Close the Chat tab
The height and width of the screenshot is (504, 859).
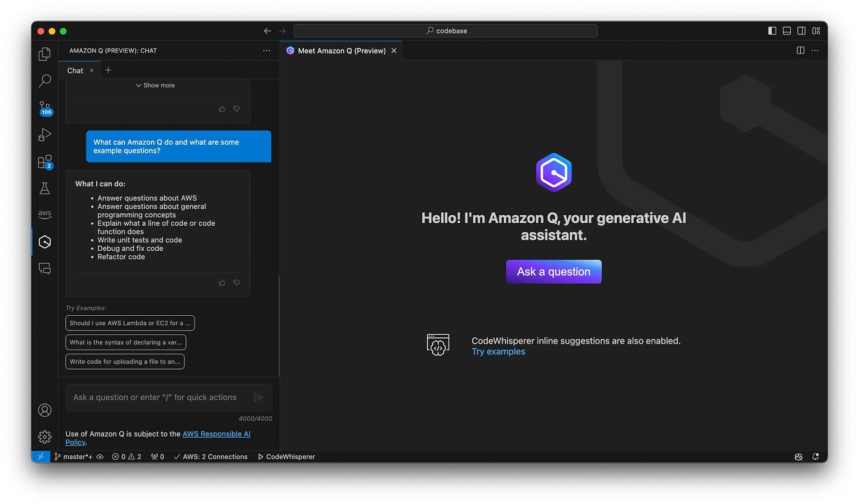pos(92,71)
